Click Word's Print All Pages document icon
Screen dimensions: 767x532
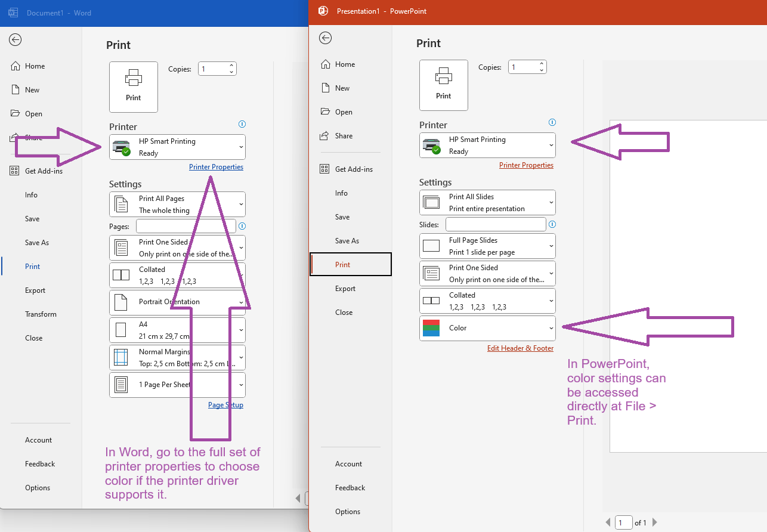point(121,204)
